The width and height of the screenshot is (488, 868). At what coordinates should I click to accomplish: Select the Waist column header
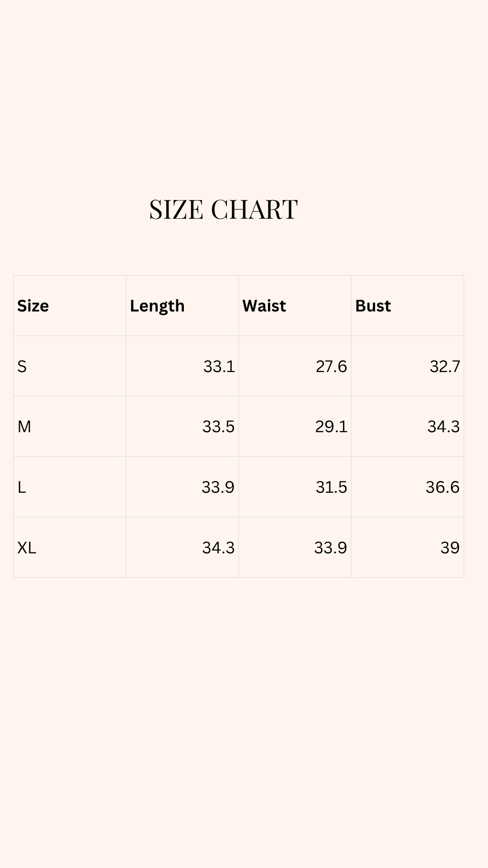click(264, 306)
